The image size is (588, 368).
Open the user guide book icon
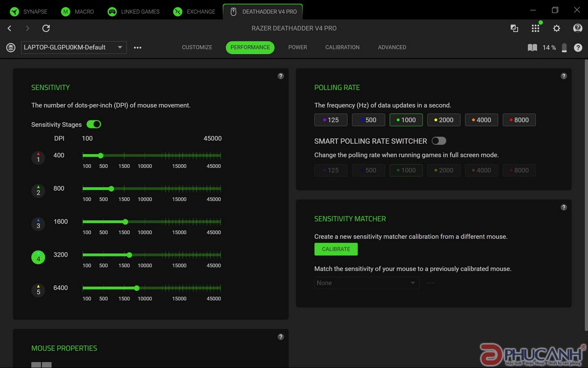(x=533, y=48)
